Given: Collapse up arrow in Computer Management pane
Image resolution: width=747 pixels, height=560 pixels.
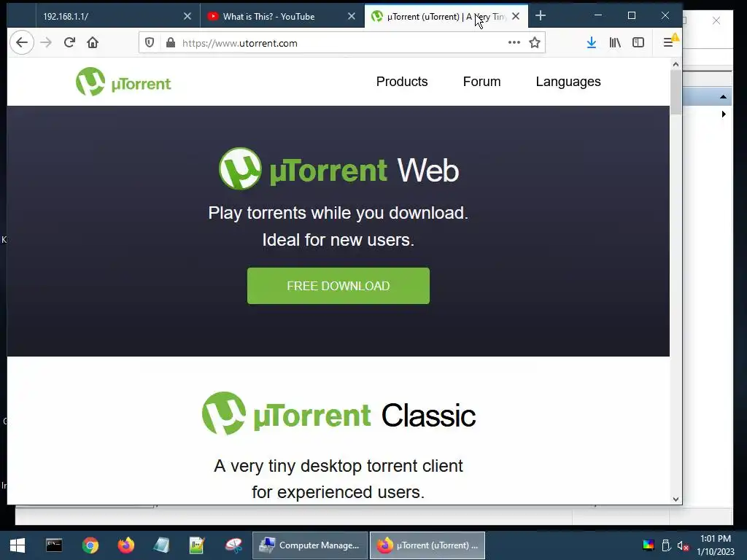Looking at the screenshot, I should (723, 97).
